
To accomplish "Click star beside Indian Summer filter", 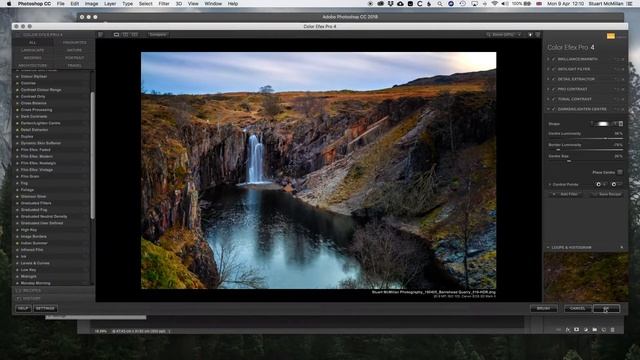I will pos(18,243).
